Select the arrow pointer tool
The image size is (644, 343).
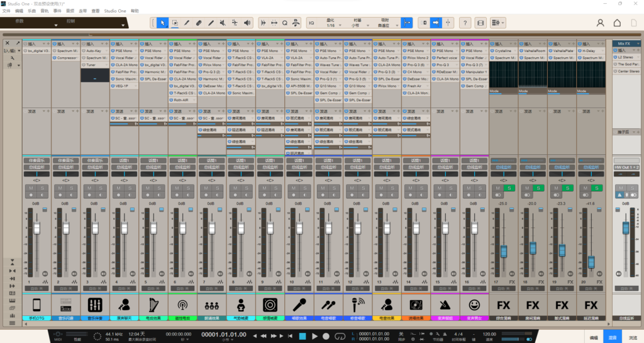[162, 23]
